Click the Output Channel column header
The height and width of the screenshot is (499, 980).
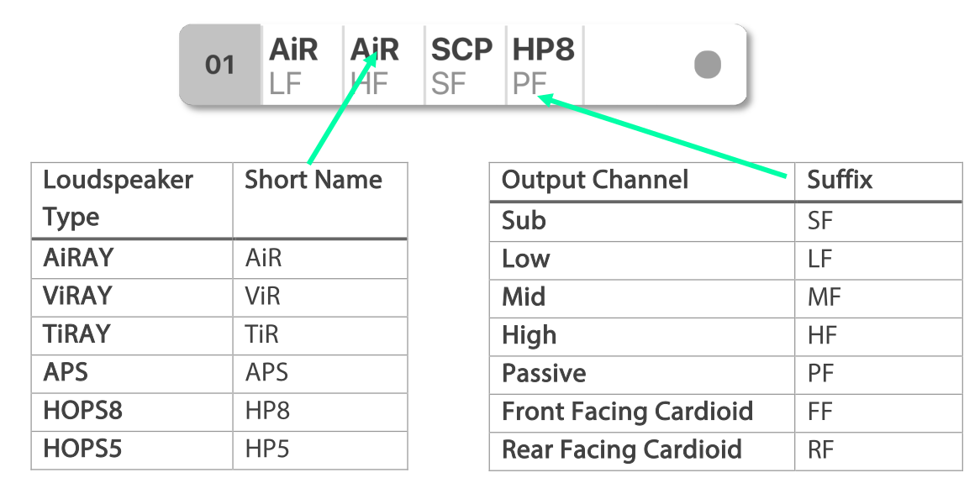click(595, 180)
